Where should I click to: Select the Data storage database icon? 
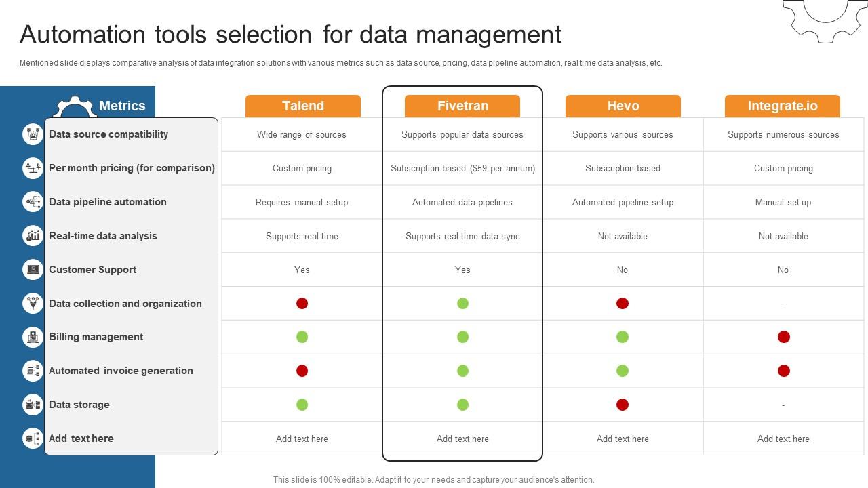coord(33,405)
